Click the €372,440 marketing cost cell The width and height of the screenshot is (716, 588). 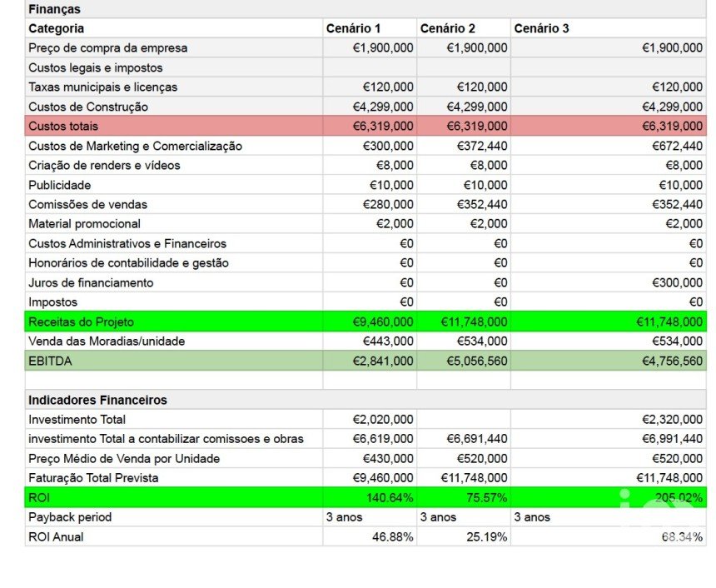pyautogui.click(x=482, y=146)
